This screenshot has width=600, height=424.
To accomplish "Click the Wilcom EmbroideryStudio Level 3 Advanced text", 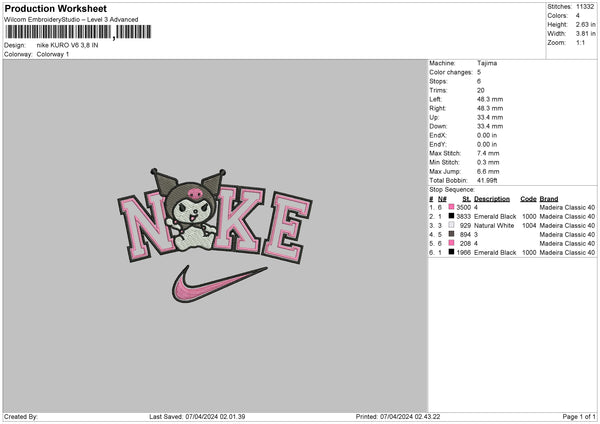I will 71,19.
